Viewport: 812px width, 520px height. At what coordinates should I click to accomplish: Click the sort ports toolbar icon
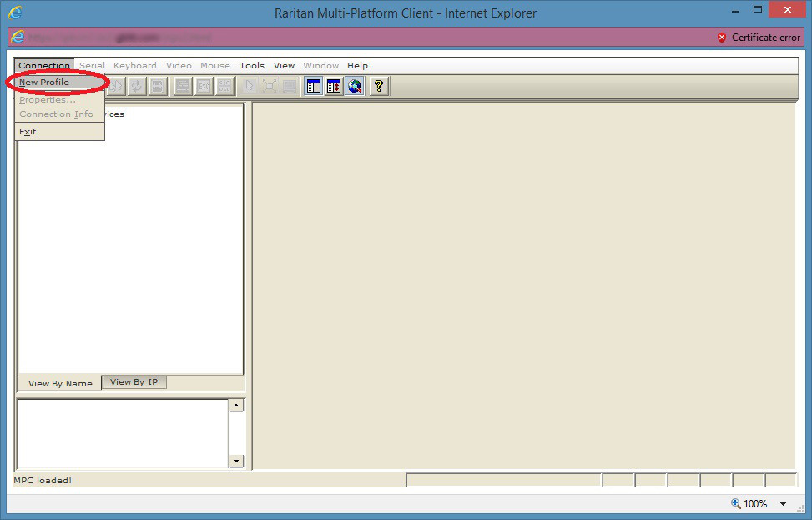pos(334,86)
